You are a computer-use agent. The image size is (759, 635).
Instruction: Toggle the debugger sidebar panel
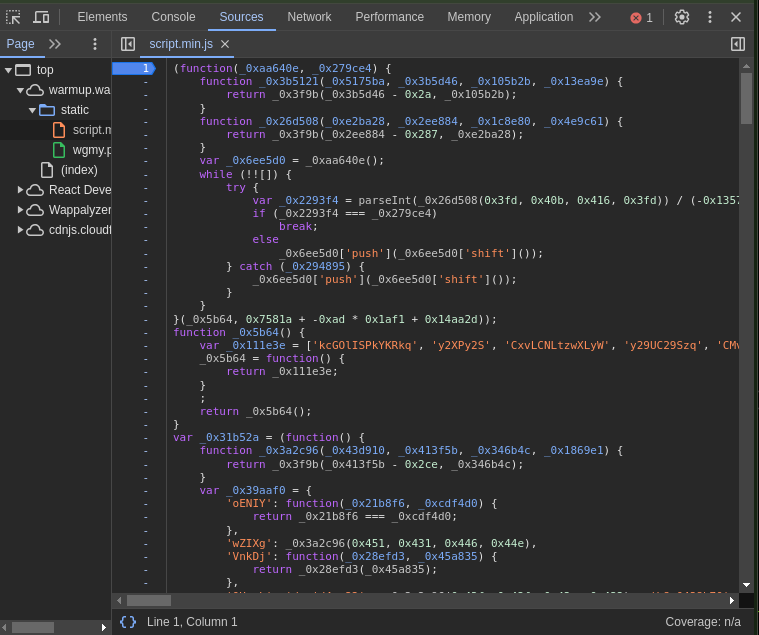[x=738, y=44]
